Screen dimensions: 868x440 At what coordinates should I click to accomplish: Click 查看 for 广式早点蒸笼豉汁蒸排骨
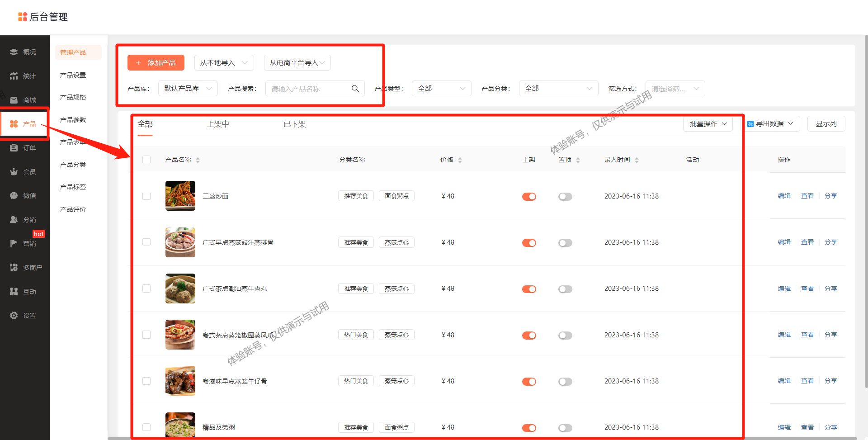807,242
